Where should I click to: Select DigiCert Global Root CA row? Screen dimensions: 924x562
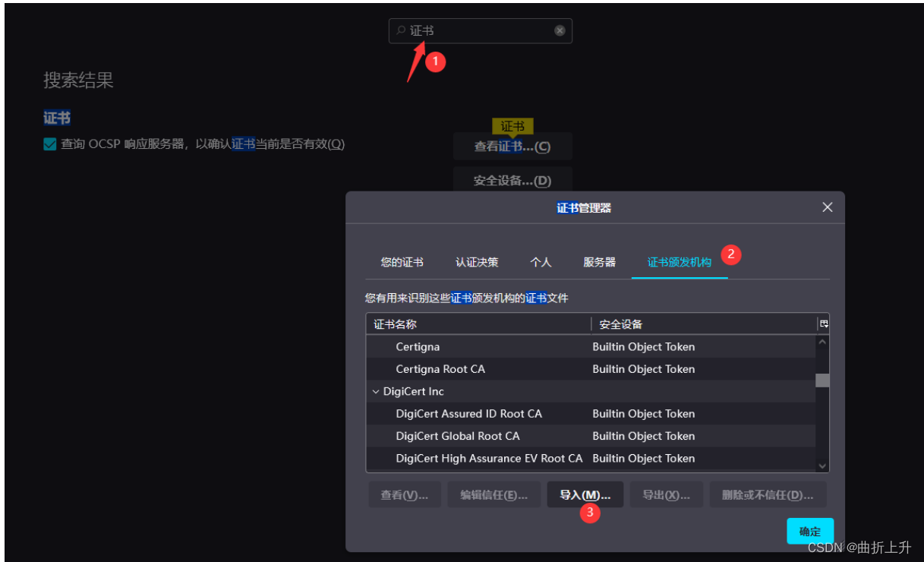[x=591, y=436]
